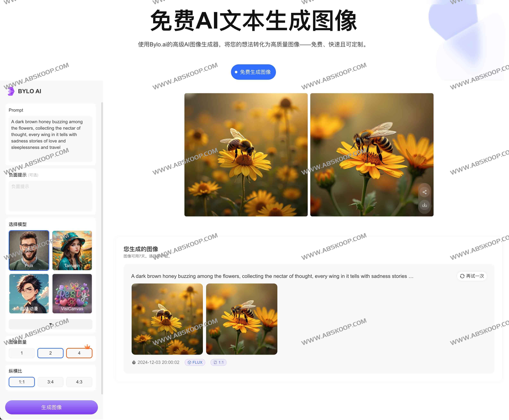Select the VisiCanvas model
Screen dimensions: 509x420
point(72,294)
